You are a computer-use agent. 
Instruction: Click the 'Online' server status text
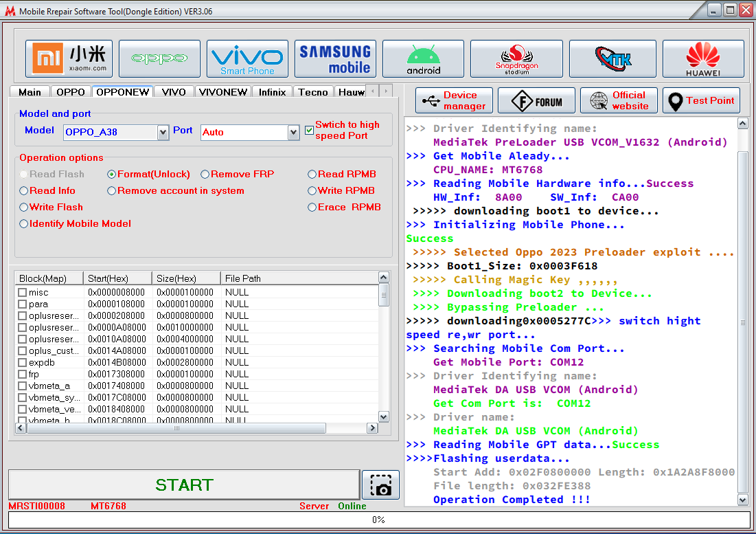(x=352, y=506)
